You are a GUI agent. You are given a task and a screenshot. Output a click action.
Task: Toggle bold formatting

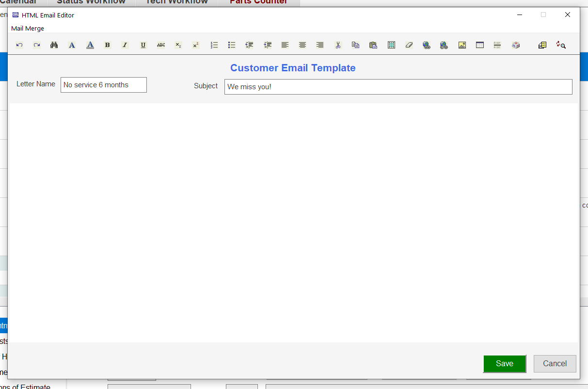(108, 45)
